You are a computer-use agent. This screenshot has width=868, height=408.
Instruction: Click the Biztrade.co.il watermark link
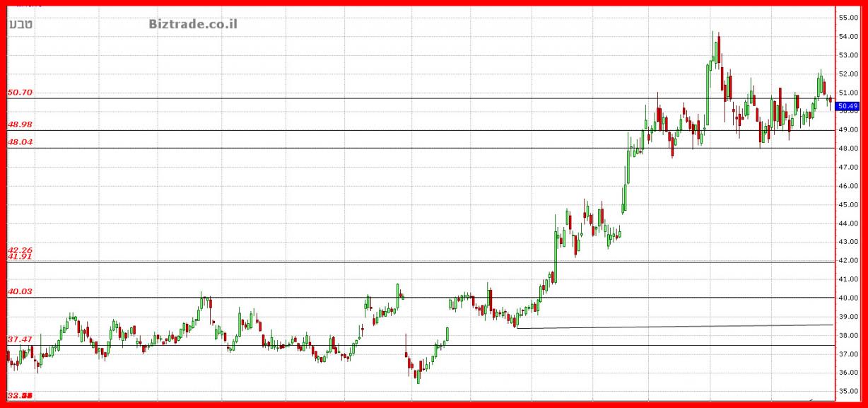pos(193,24)
